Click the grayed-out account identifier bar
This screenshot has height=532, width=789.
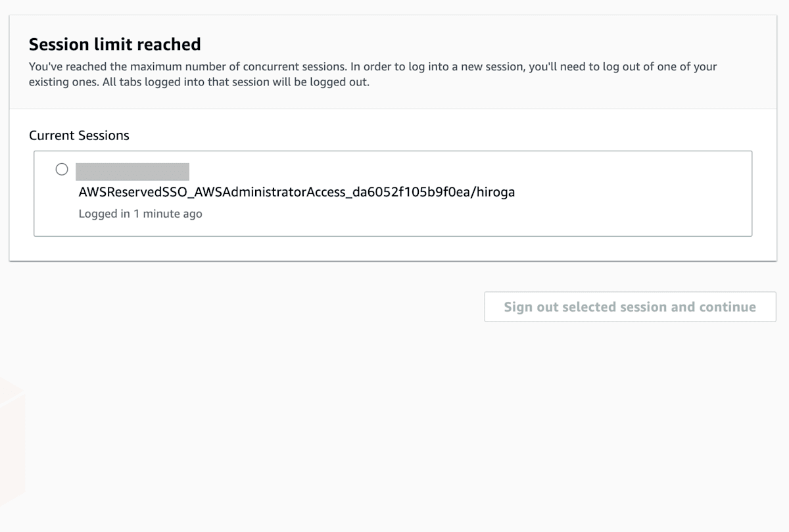131,170
